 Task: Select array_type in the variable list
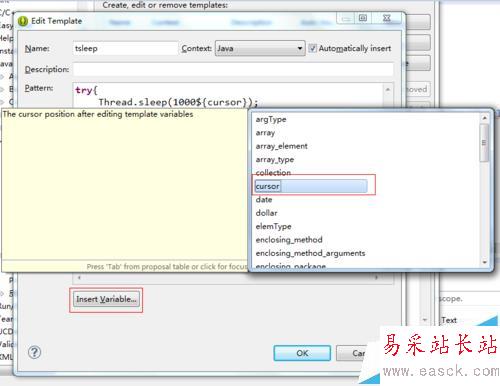[x=275, y=159]
